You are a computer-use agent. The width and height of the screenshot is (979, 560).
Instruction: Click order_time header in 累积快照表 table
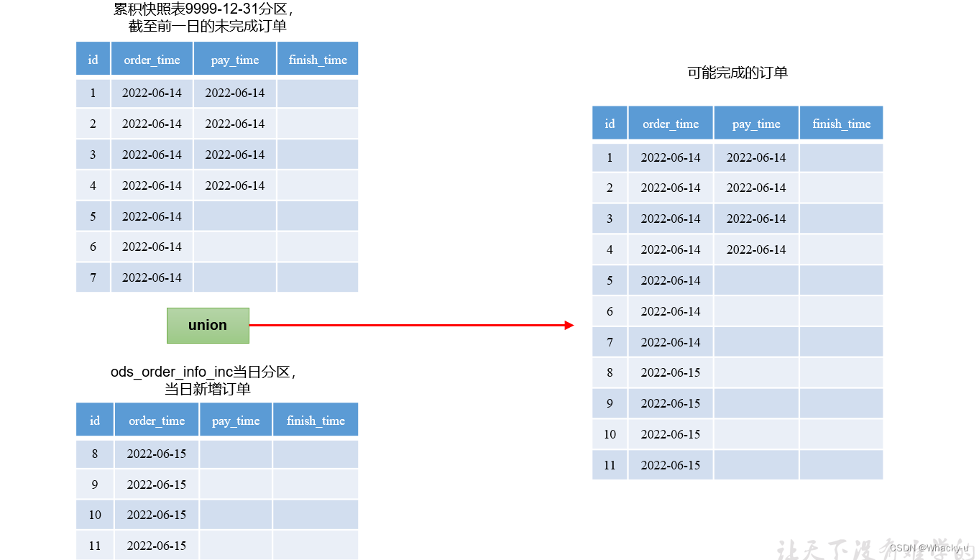pos(152,59)
